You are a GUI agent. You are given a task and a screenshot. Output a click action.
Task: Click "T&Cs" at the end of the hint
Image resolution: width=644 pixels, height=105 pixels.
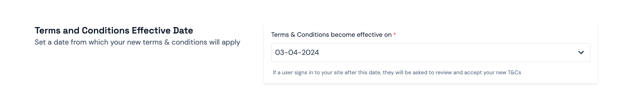[514, 73]
